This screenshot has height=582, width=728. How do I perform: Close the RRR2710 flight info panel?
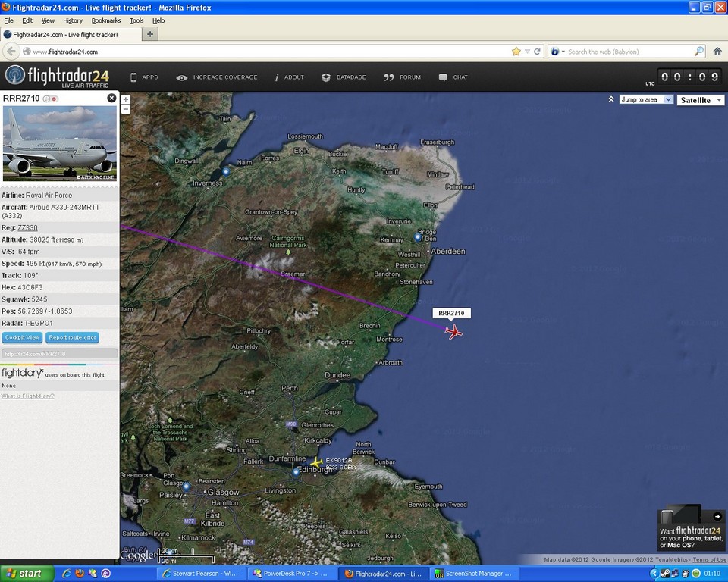coord(111,98)
